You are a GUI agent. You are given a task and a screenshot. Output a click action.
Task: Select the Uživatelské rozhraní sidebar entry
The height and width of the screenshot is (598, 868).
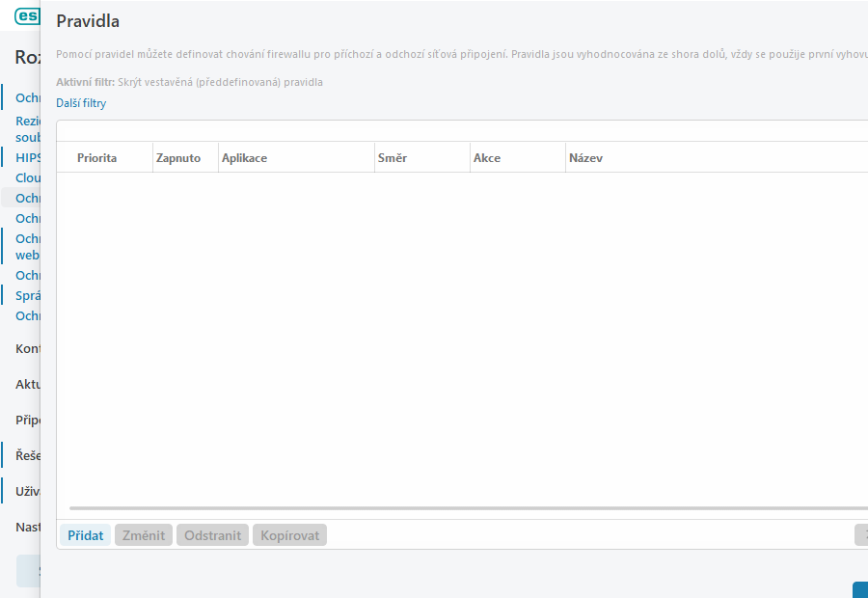click(28, 491)
